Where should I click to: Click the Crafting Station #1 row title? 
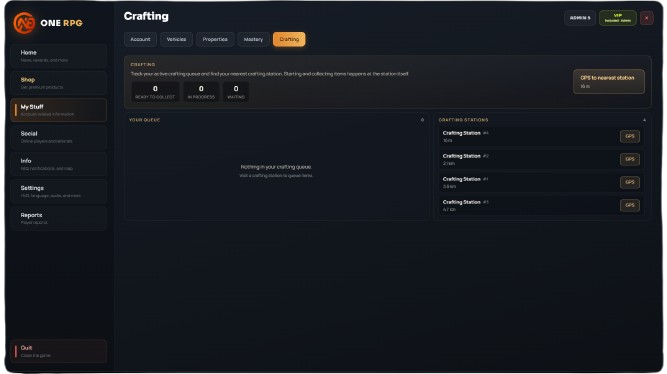(465, 179)
